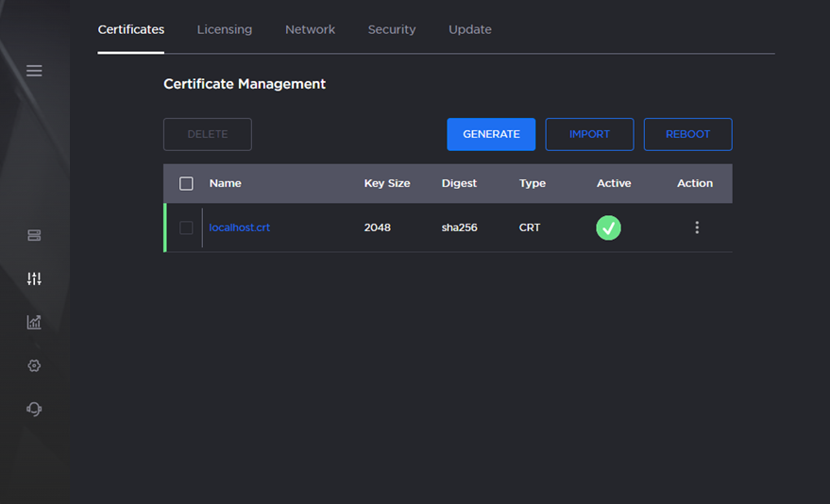The height and width of the screenshot is (504, 830).
Task: Select the sliders settings icon in sidebar
Action: point(34,278)
